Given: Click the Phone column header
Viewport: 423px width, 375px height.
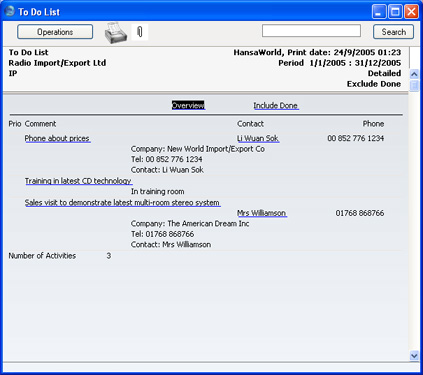Looking at the screenshot, I should [x=373, y=124].
